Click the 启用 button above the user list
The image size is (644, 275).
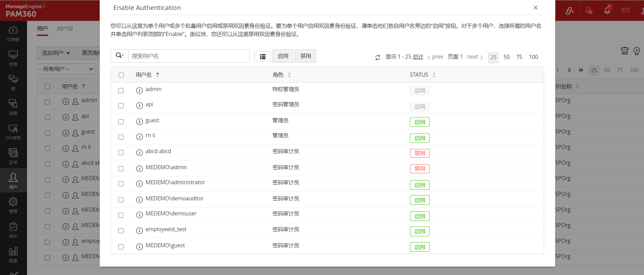pyautogui.click(x=283, y=56)
